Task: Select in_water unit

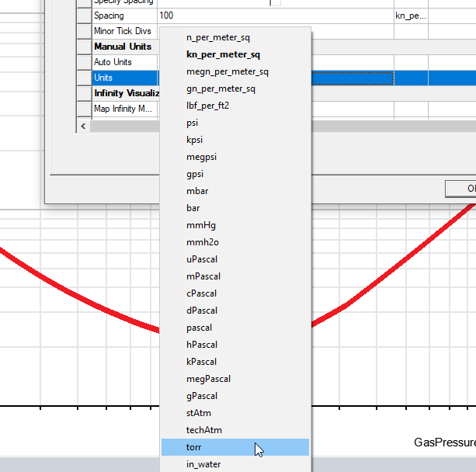Action: pyautogui.click(x=235, y=464)
